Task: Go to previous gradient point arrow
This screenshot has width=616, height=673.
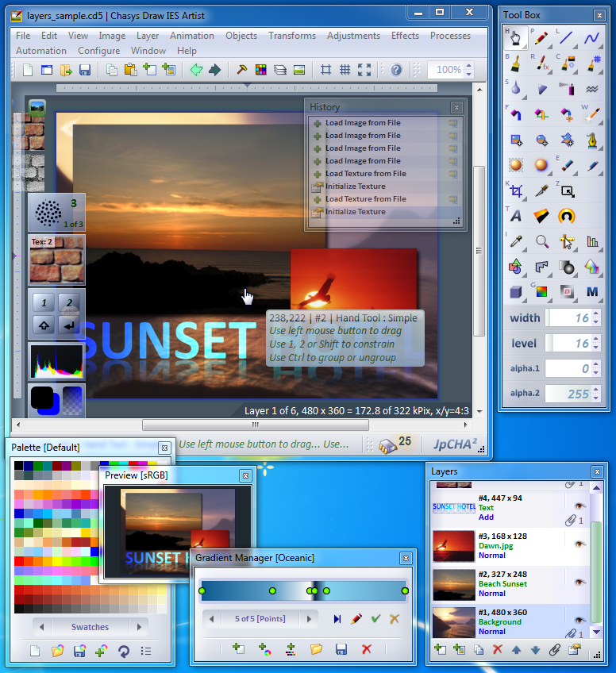Action: [212, 619]
